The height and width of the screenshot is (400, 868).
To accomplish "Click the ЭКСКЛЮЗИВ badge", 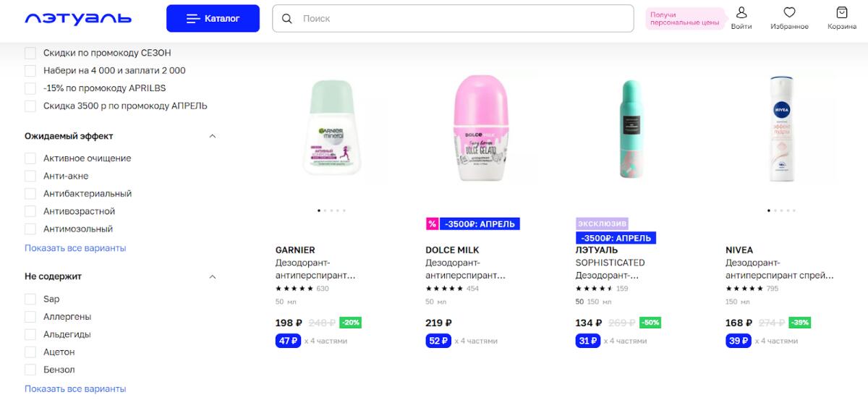I will point(602,224).
